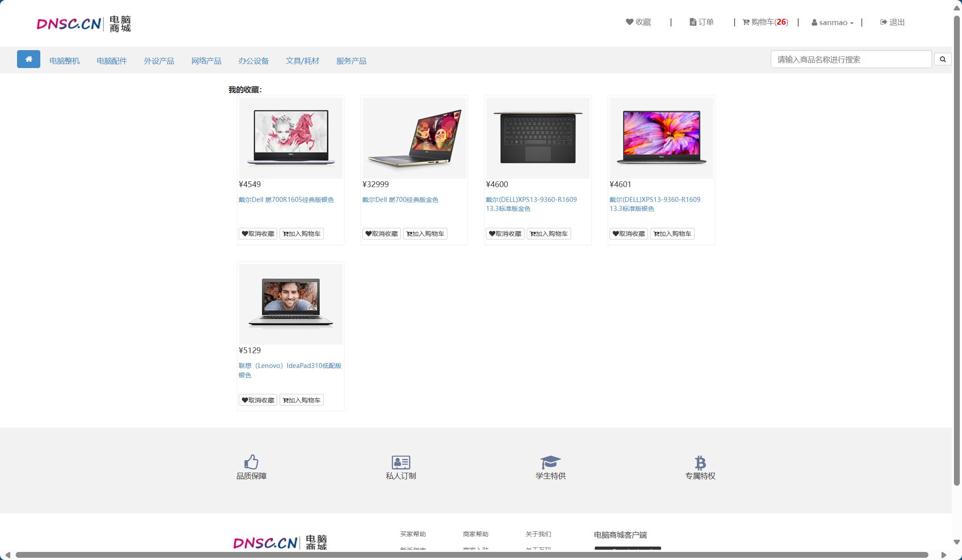Click the ¥5129 Lenovo laptop thumbnail
This screenshot has width=962, height=560.
pyautogui.click(x=291, y=304)
